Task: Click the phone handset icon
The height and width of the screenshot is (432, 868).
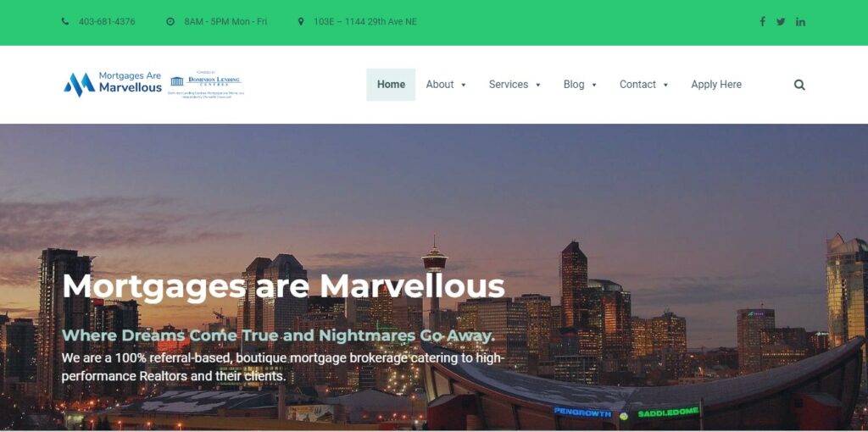Action: [x=65, y=21]
